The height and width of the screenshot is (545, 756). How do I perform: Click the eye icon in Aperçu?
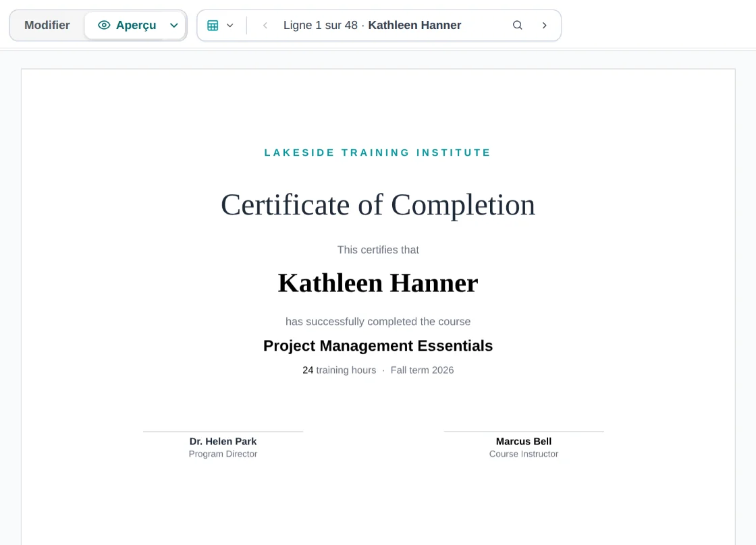pos(104,25)
